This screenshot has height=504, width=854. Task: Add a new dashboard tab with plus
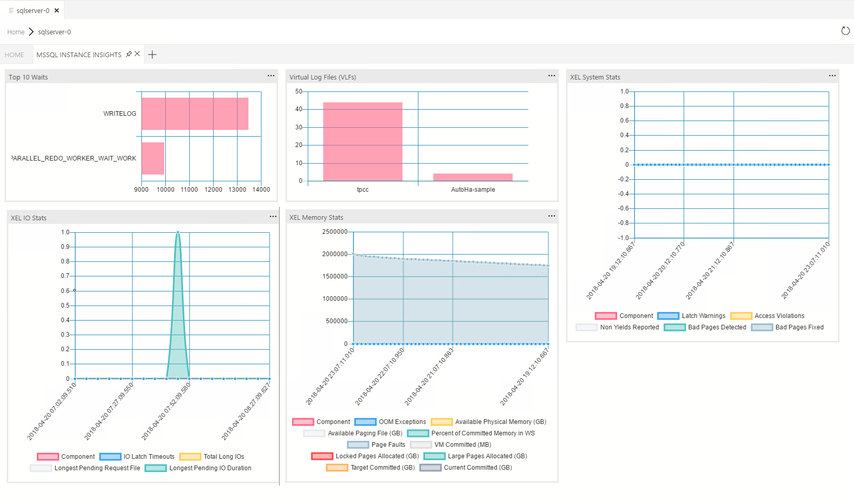[152, 55]
